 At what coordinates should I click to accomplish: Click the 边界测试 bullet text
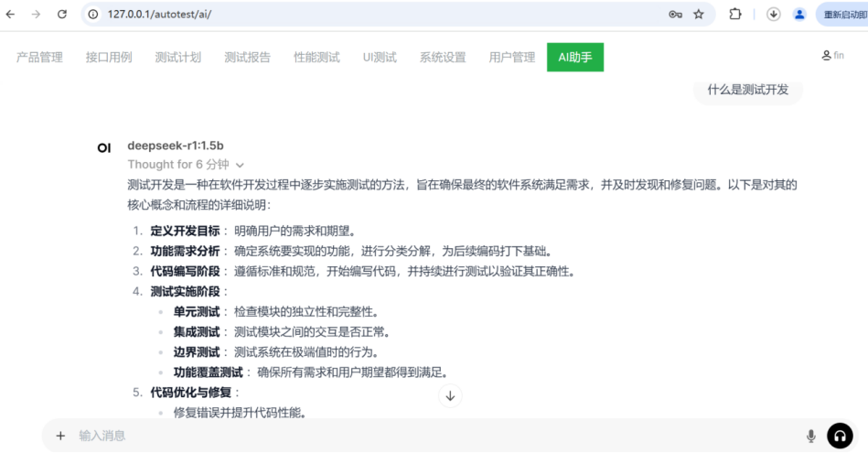click(276, 352)
